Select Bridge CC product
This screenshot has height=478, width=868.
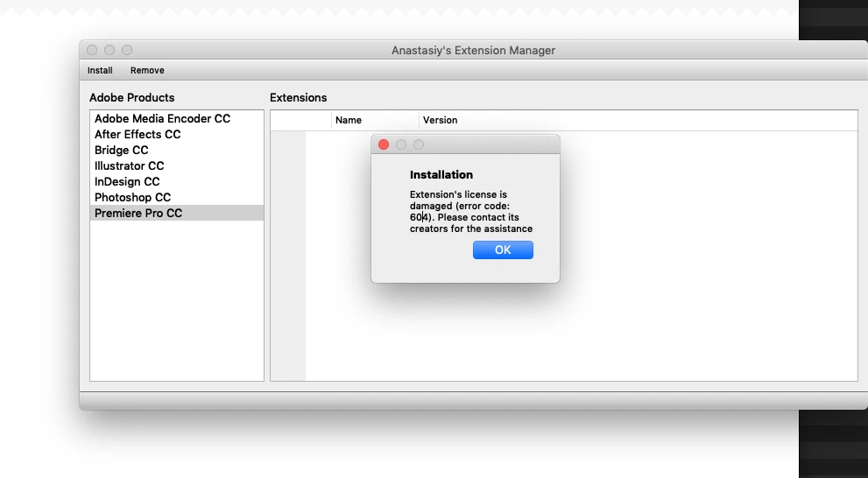click(x=177, y=150)
